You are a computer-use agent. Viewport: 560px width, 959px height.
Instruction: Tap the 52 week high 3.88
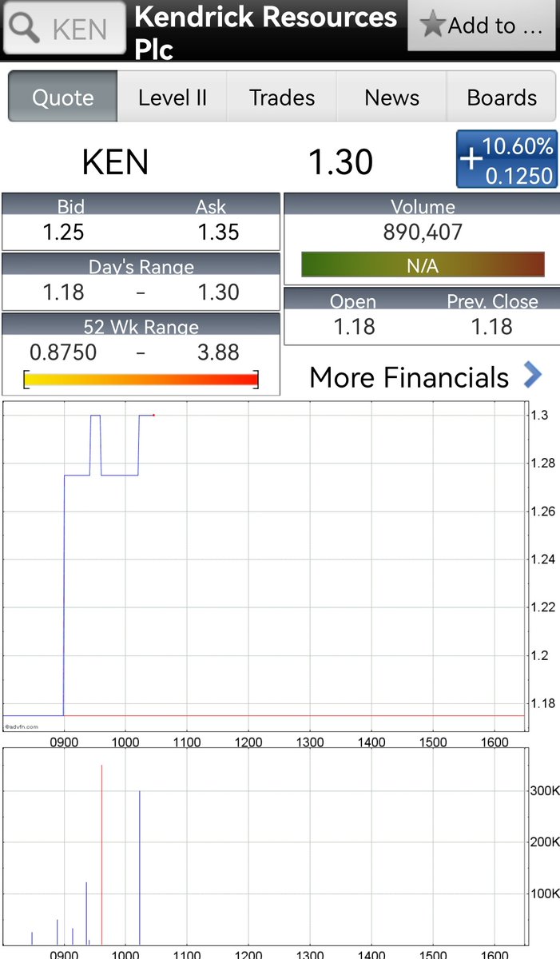tap(219, 352)
